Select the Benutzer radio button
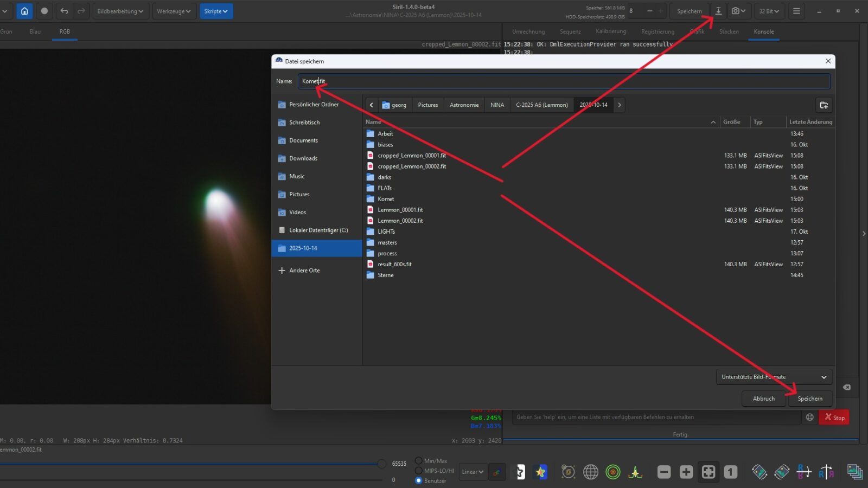This screenshot has width=868, height=488. (x=418, y=480)
